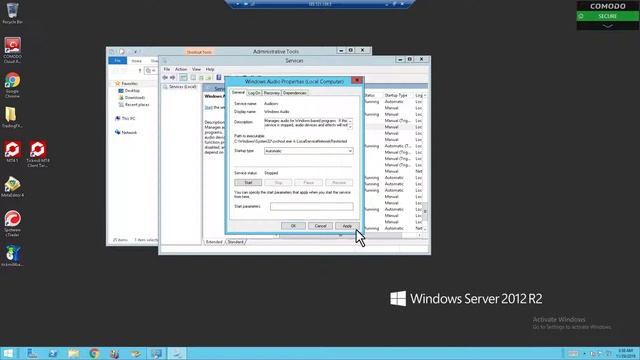This screenshot has height=360, width=640.
Task: Expand the COMODO widget chevron
Action: pos(607,26)
